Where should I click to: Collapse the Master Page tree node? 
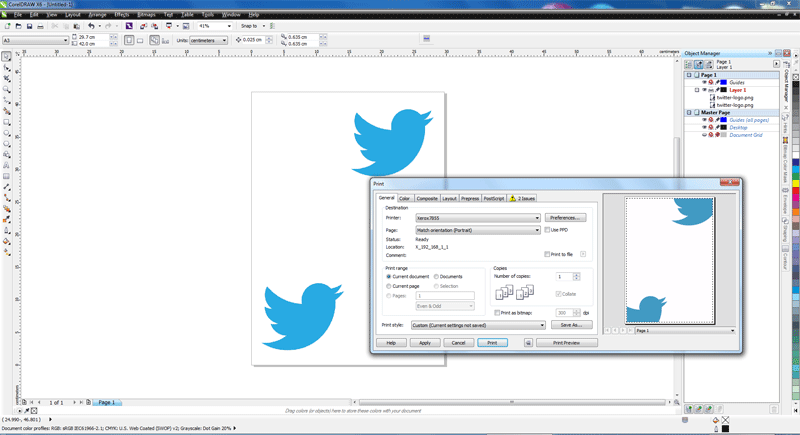(689, 112)
